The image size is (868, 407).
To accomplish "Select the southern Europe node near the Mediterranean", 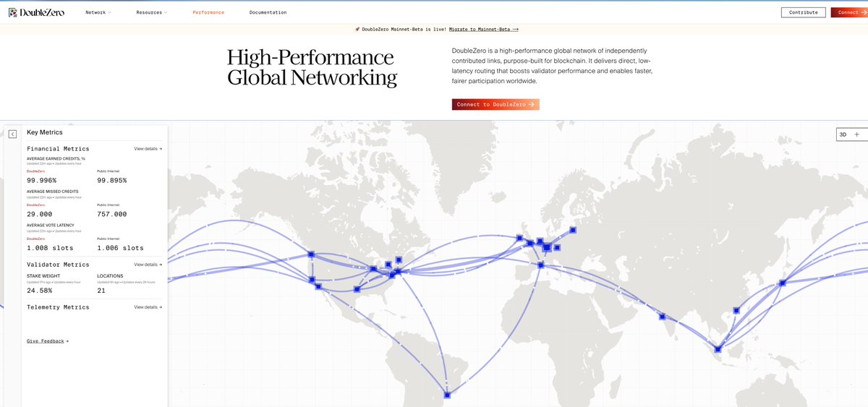I will (541, 265).
